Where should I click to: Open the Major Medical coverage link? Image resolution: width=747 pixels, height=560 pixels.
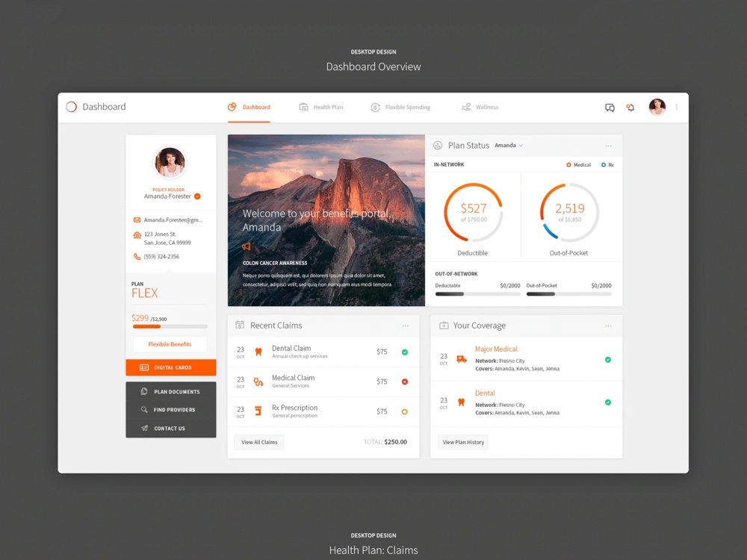[x=496, y=349]
